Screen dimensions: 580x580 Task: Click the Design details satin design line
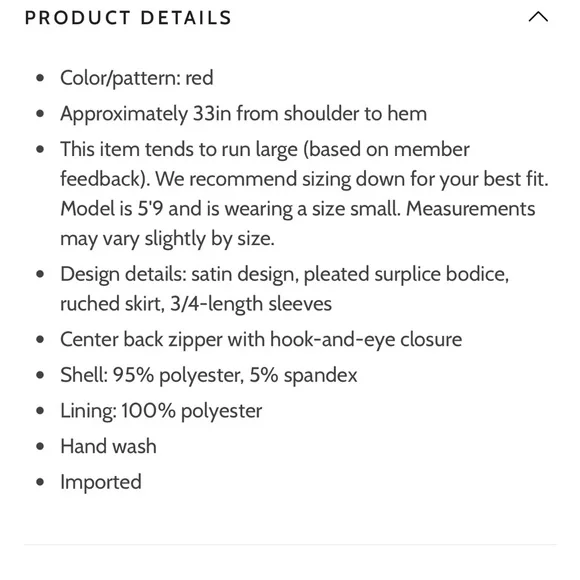pos(284,274)
